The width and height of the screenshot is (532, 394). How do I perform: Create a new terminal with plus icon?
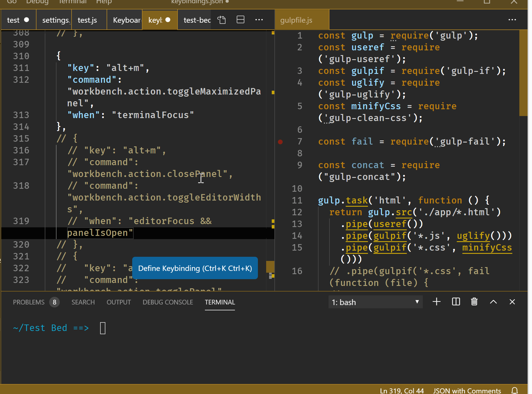click(437, 302)
